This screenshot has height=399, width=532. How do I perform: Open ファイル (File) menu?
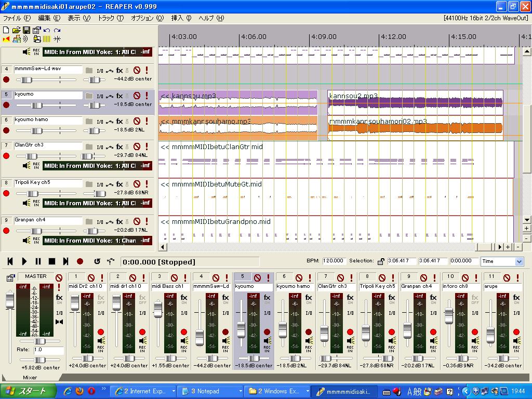tap(17, 18)
